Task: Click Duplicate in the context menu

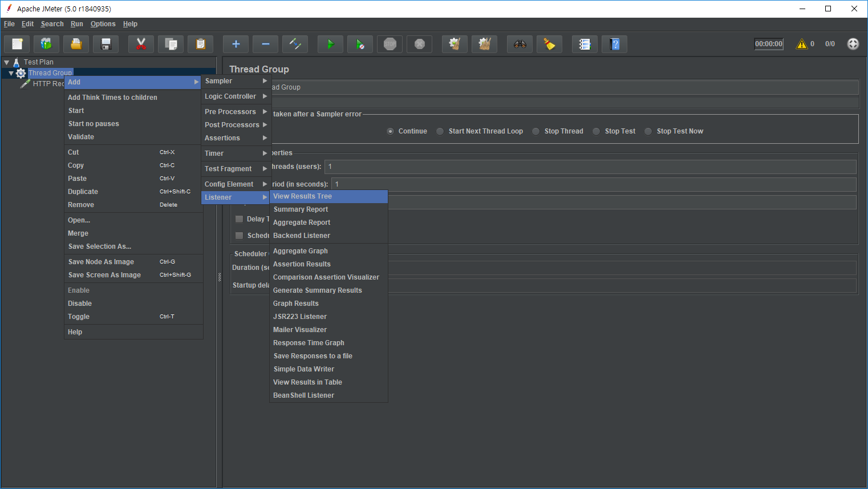Action: 133,192
